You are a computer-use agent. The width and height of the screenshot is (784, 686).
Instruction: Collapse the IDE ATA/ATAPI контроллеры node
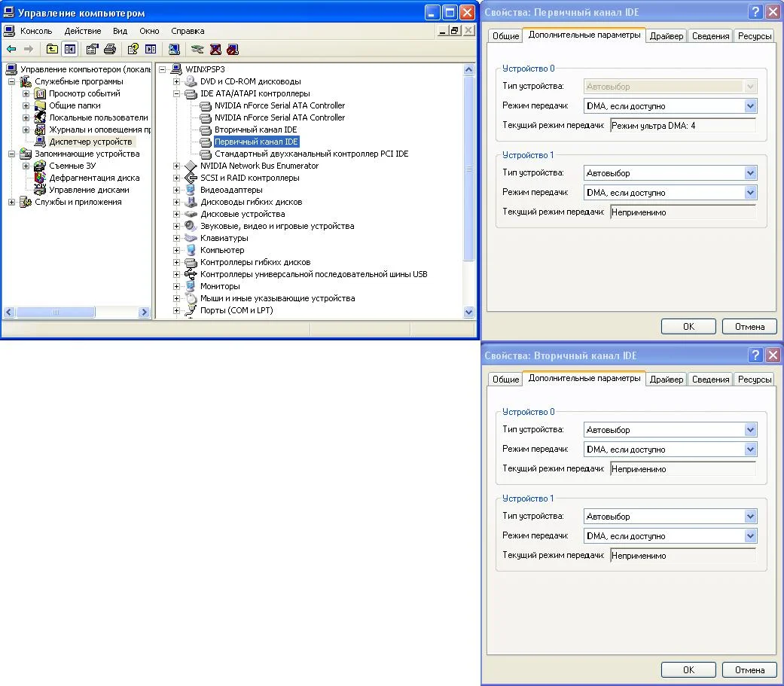[177, 93]
